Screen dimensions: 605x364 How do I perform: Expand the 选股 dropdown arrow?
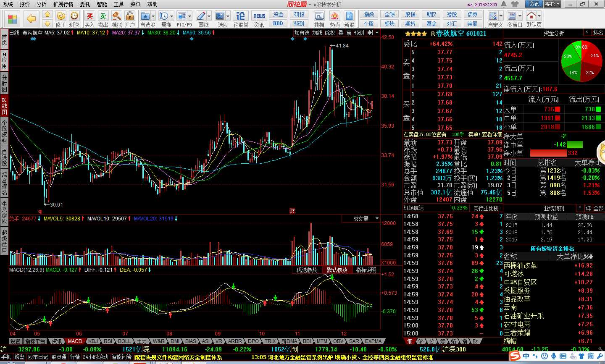(x=228, y=16)
